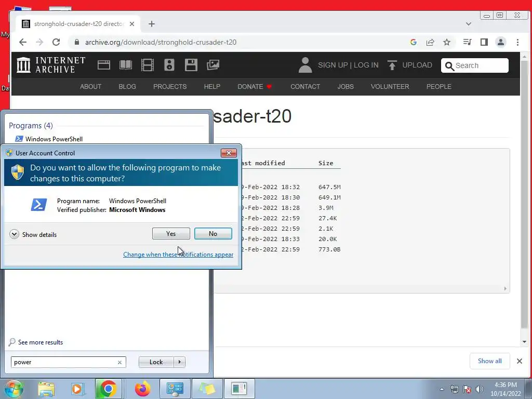
Task: Open the Texts book icon
Action: pos(126,65)
